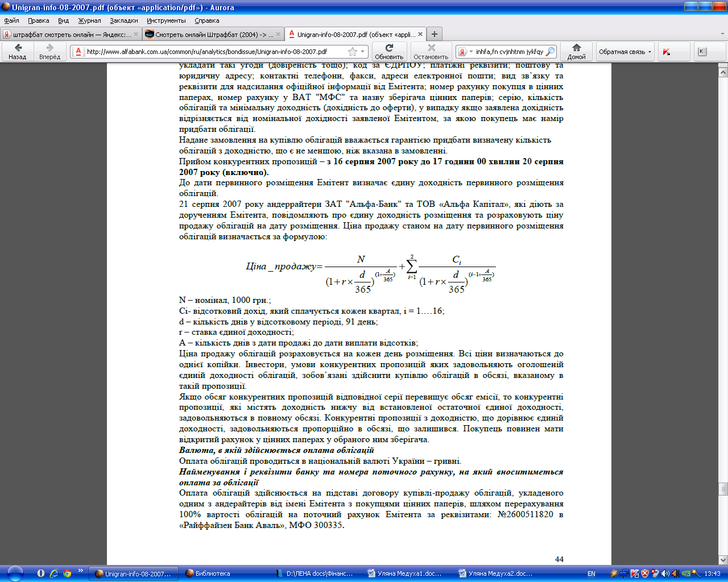The image size is (728, 582).
Task: Open Уляна Медуха2.doc taskbar window
Action: (498, 573)
